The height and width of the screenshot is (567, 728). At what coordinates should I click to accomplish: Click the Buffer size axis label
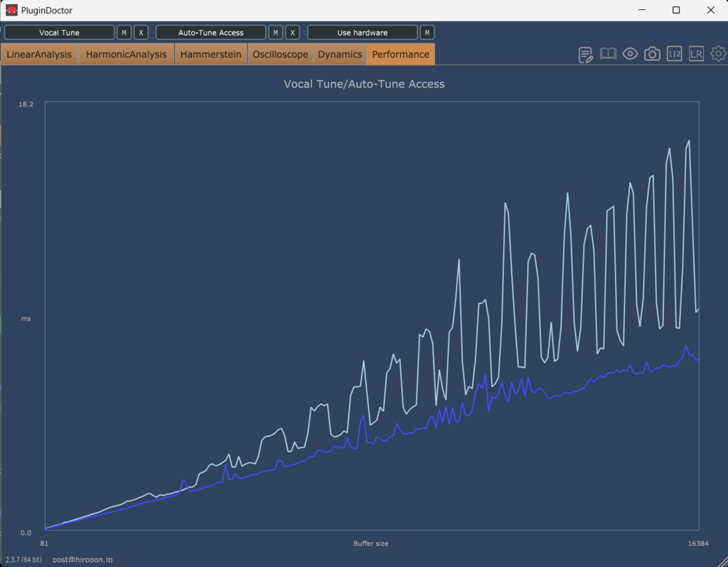tap(371, 544)
